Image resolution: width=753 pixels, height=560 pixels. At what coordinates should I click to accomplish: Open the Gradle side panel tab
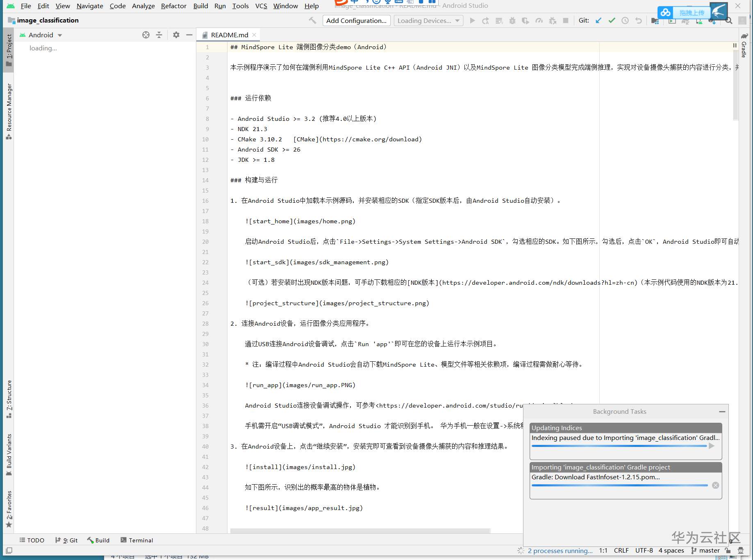tap(744, 46)
